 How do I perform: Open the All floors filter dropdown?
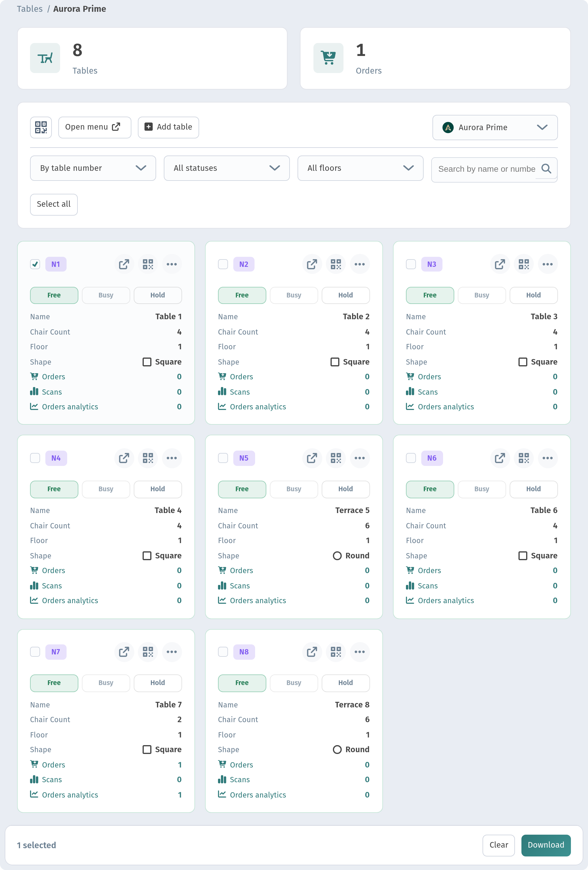coord(360,168)
